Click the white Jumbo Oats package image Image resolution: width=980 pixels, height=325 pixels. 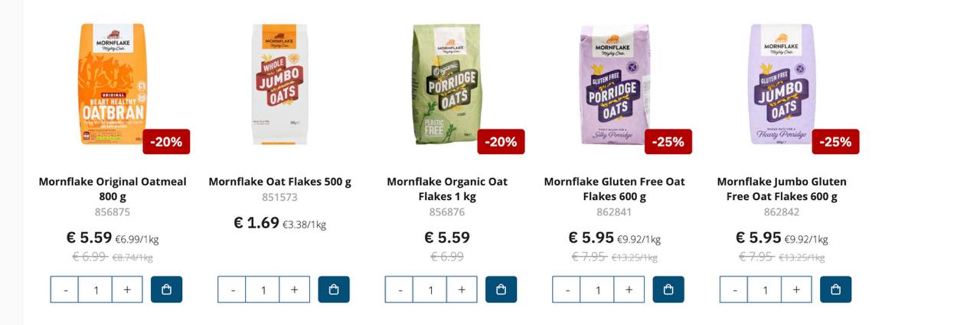point(279,84)
